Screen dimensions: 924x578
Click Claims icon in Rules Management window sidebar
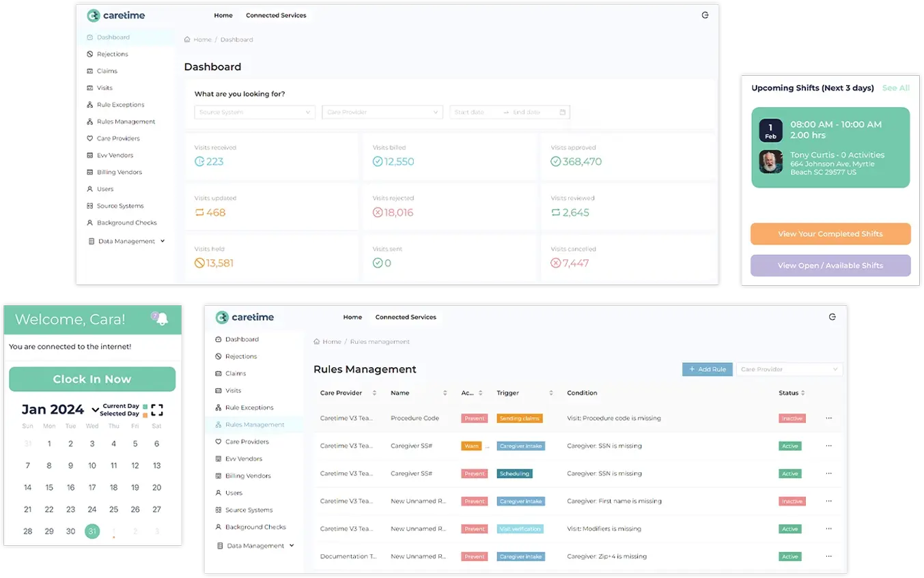(219, 373)
